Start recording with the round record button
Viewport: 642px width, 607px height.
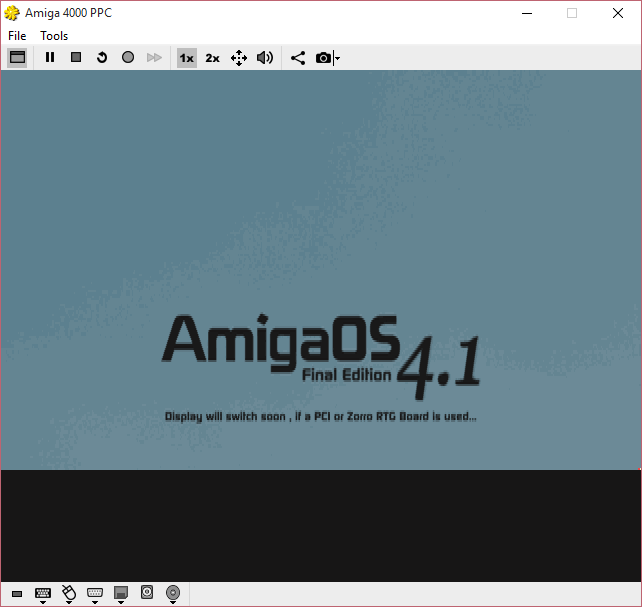[128, 57]
